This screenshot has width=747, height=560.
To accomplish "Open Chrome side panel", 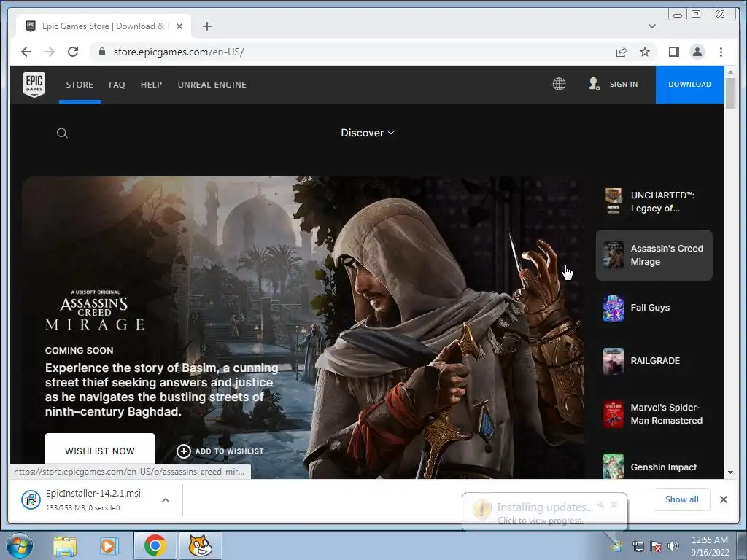I will coord(673,52).
